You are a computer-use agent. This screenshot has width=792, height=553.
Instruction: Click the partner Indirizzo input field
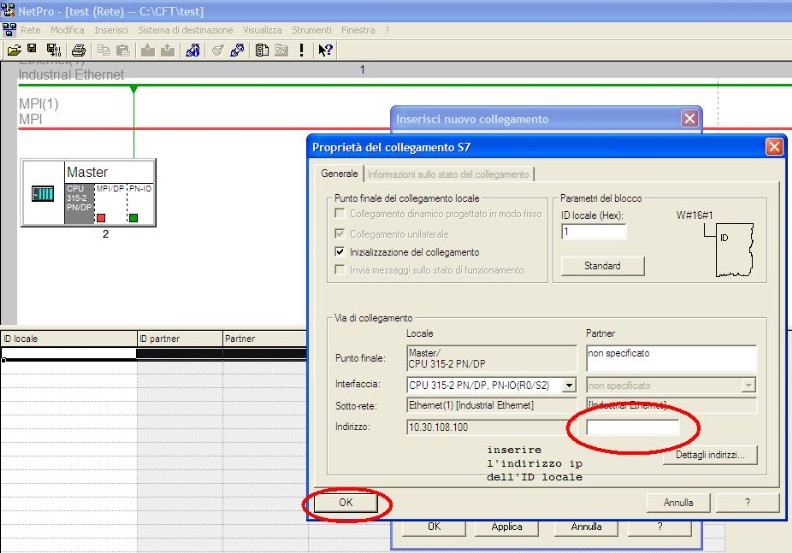click(632, 427)
